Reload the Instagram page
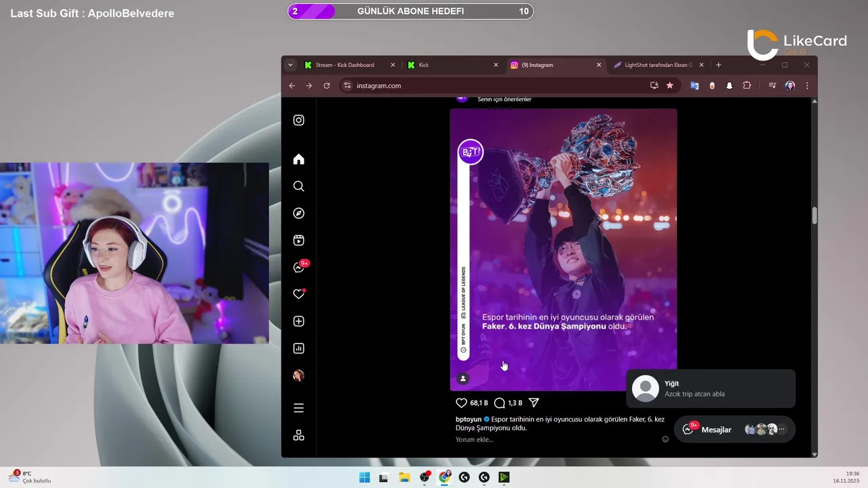This screenshot has width=868, height=488. (x=327, y=85)
